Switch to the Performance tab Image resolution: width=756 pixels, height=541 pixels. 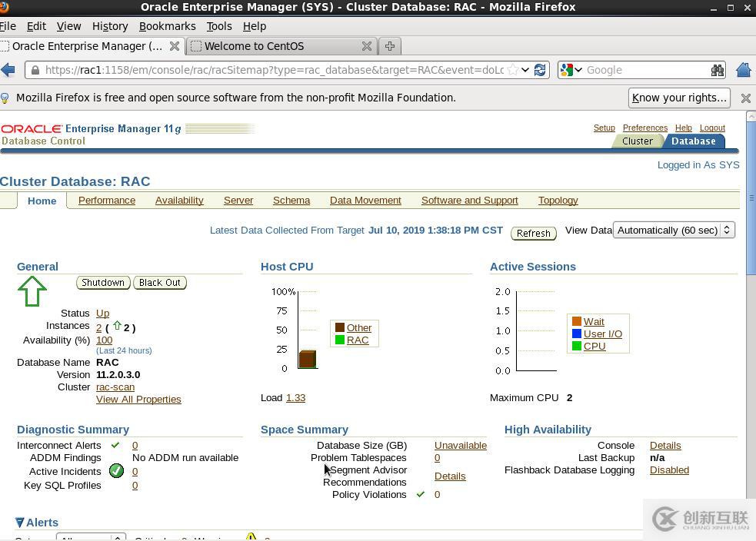point(107,201)
